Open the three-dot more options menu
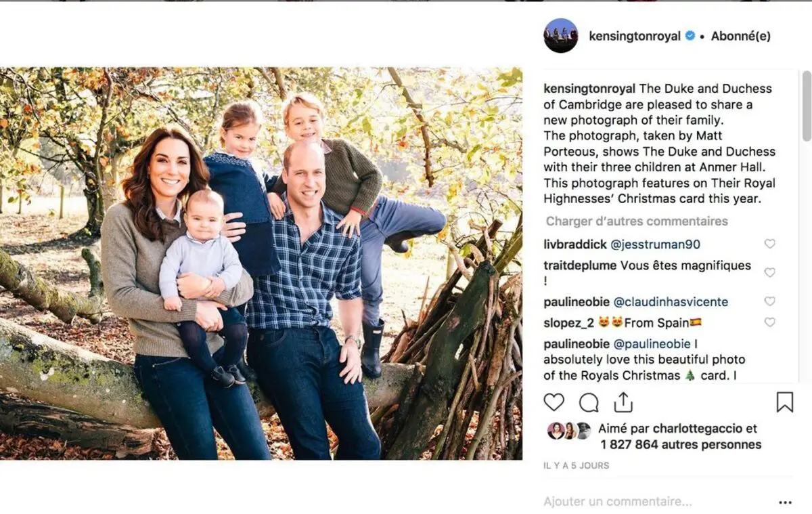This screenshot has width=812, height=514. click(785, 502)
